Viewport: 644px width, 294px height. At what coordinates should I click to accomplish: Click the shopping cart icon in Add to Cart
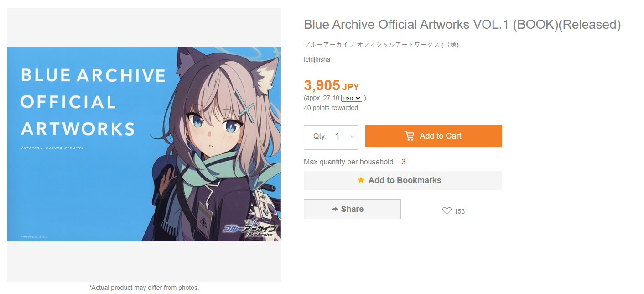click(409, 136)
